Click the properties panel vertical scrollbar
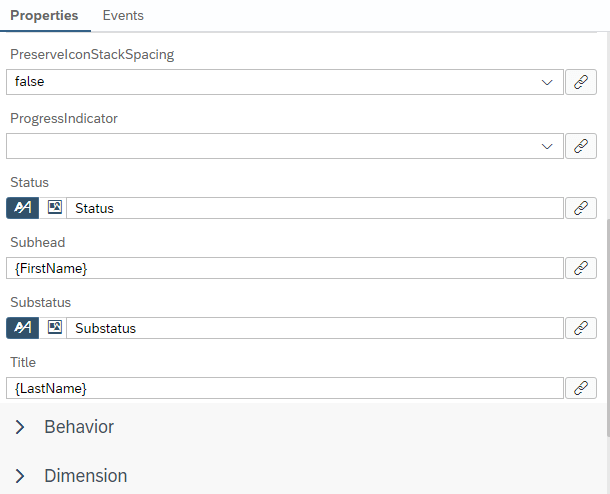This screenshot has width=610, height=494. pyautogui.click(x=606, y=300)
